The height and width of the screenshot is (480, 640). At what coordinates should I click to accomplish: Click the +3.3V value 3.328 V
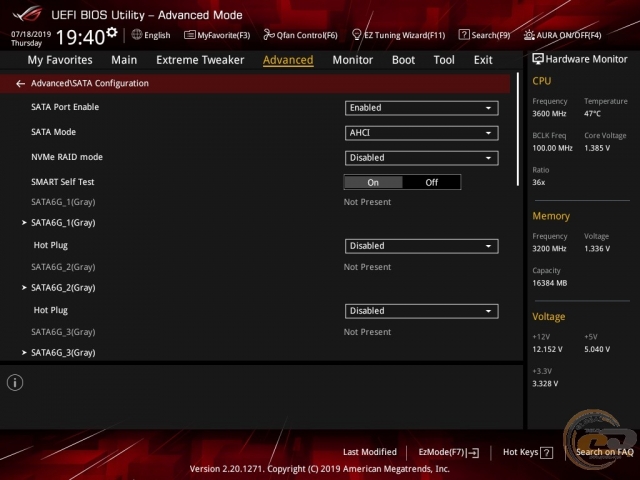[x=545, y=384]
